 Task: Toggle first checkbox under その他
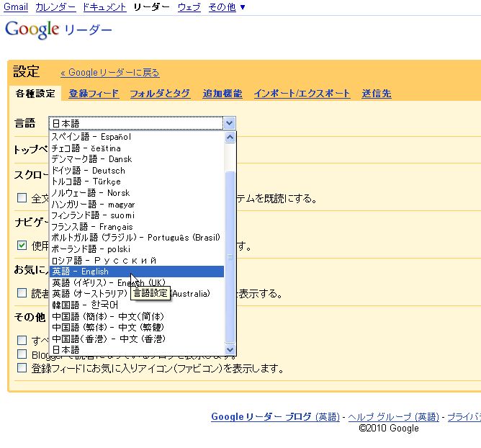22,340
